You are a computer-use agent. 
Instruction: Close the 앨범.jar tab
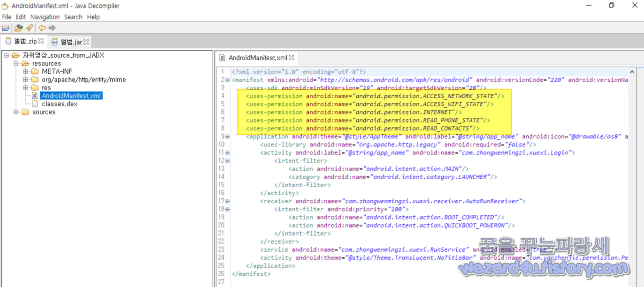[x=86, y=42]
